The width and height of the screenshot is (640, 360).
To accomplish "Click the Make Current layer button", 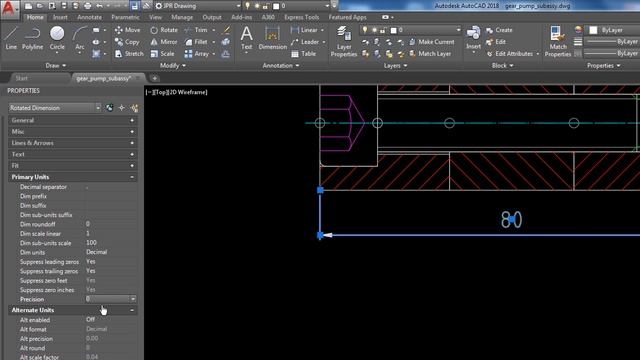I will (432, 42).
